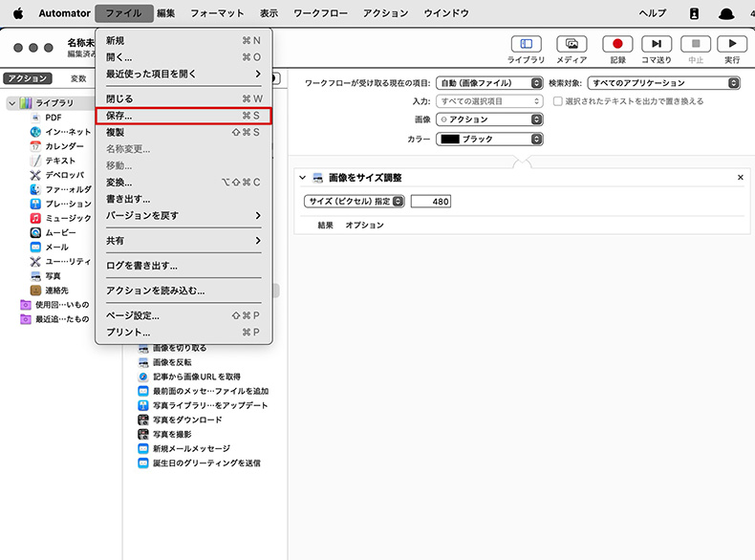This screenshot has width=755, height=560.
Task: Show オプション of resize action
Action: coord(364,225)
